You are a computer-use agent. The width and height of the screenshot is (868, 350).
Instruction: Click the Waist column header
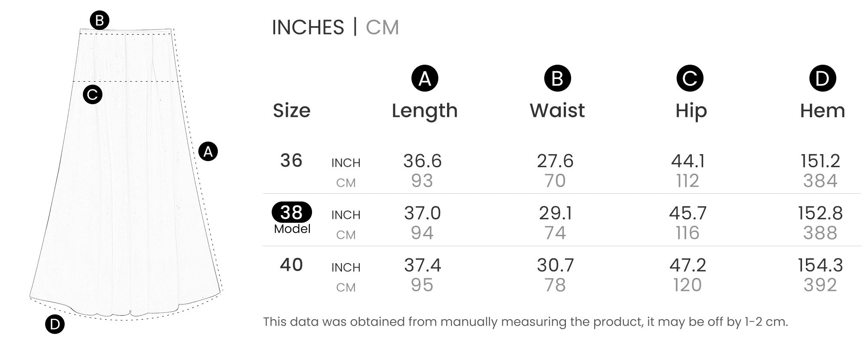click(x=557, y=111)
